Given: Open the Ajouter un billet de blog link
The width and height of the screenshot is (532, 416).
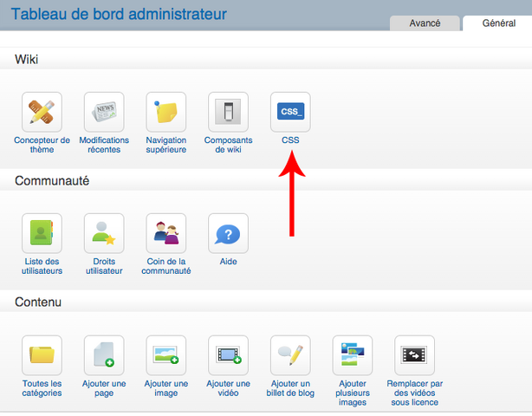Looking at the screenshot, I should coord(290,388).
